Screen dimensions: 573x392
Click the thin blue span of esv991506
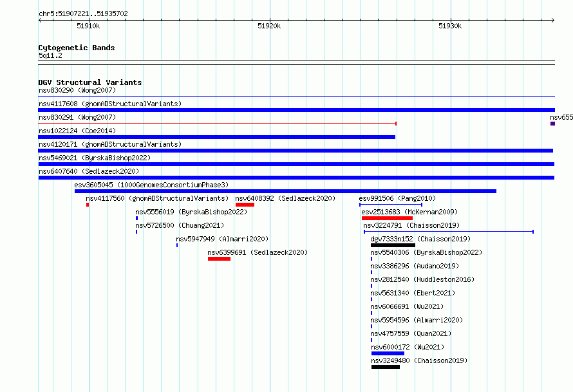tap(391, 205)
